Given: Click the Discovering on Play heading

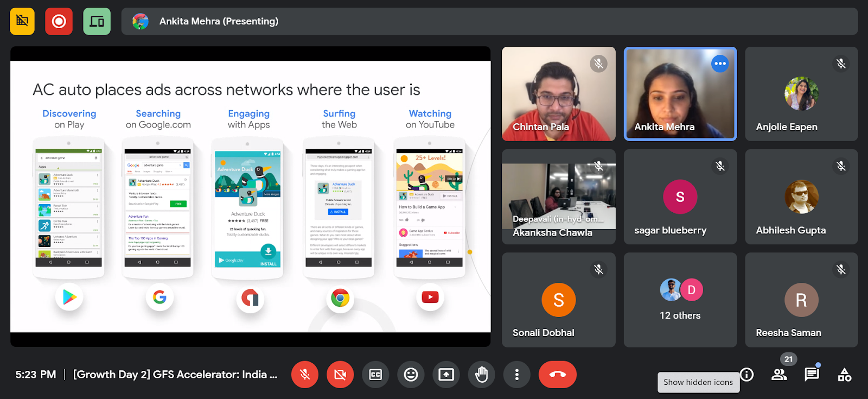Looking at the screenshot, I should [69, 119].
